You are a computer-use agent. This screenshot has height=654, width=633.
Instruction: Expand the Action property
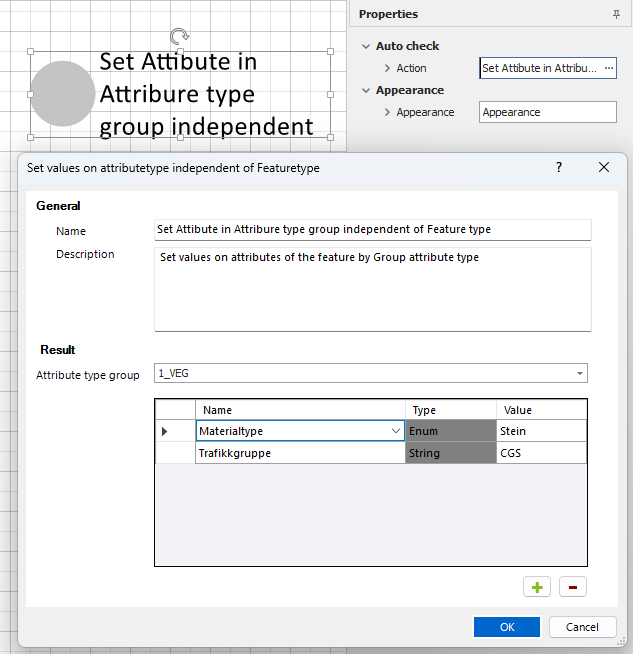(387, 68)
